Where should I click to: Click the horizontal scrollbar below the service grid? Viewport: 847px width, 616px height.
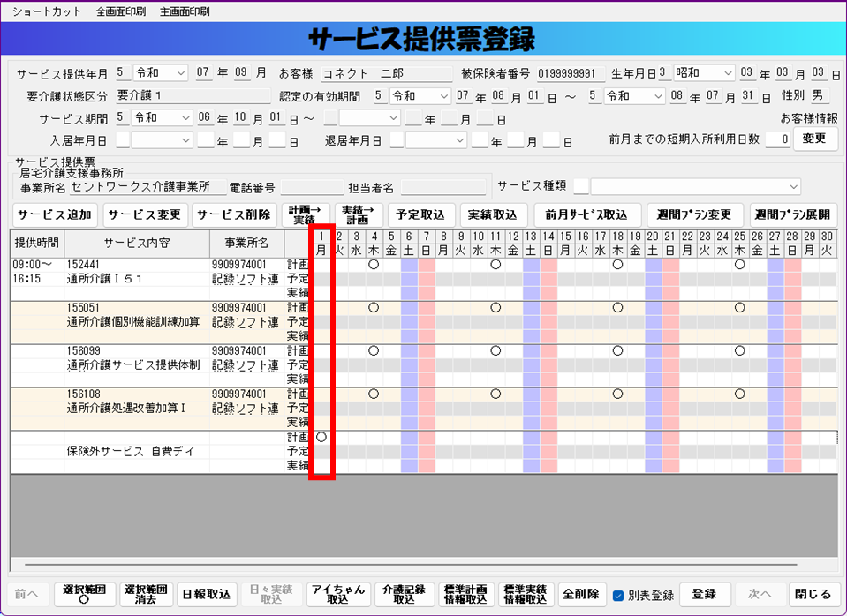point(406,561)
